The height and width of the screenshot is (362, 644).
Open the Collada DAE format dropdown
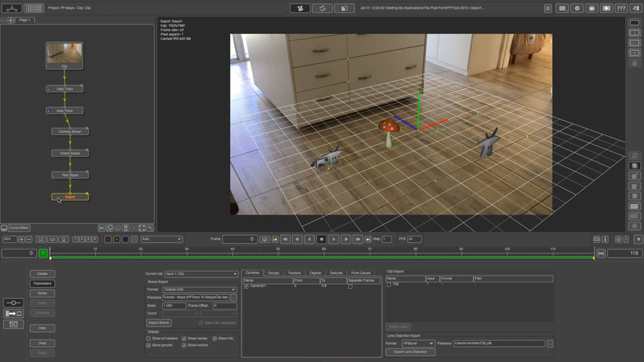[199, 290]
